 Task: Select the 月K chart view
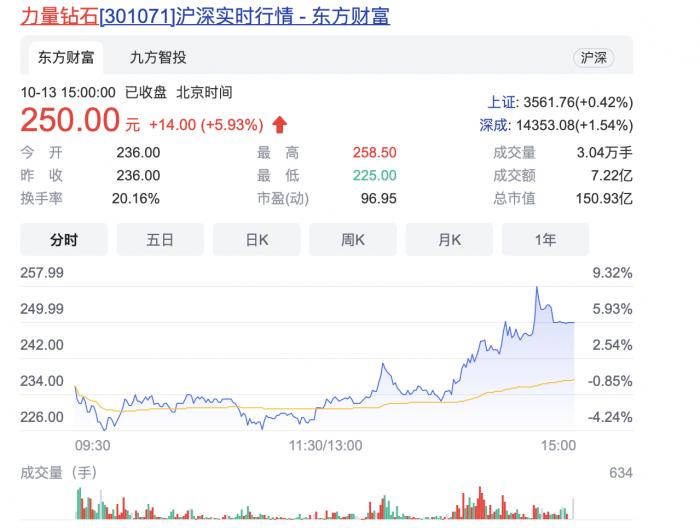449,240
